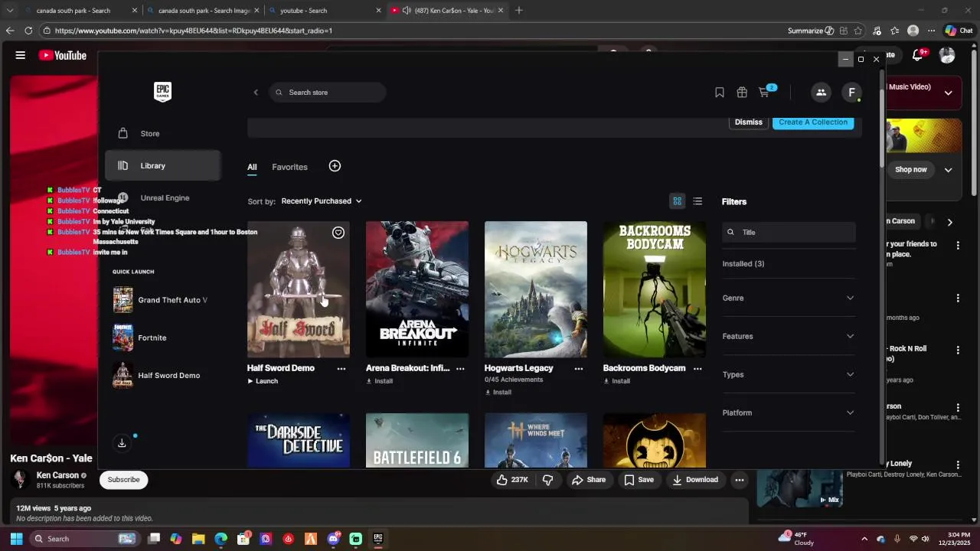
Task: Switch to the All library tab
Action: [252, 167]
